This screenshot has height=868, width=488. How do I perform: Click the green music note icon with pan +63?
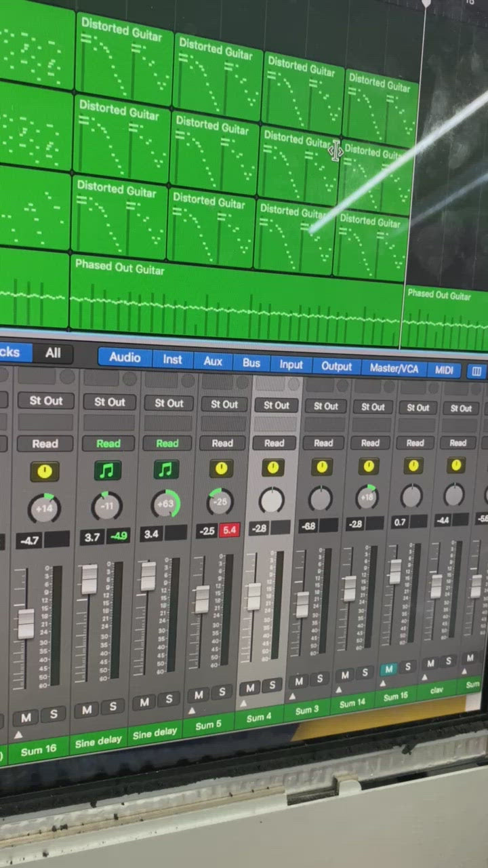pyautogui.click(x=166, y=469)
